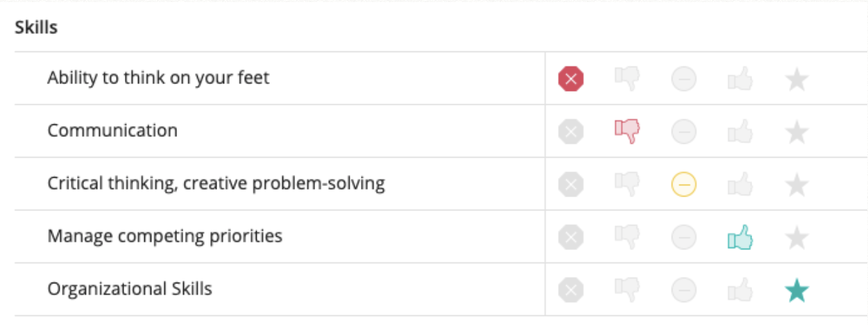868x325 pixels.
Task: Choose X rating for Manage competing priorities
Action: coord(571,237)
